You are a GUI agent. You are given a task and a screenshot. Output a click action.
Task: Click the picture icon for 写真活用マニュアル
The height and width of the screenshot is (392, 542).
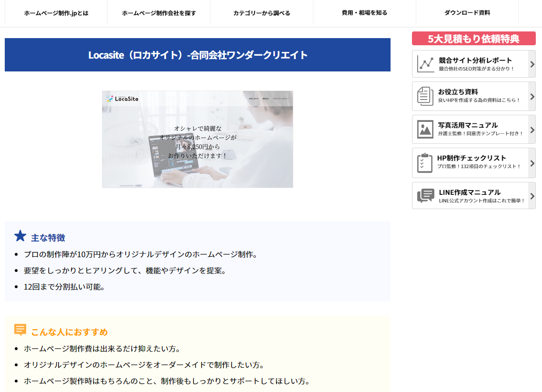[x=425, y=129]
